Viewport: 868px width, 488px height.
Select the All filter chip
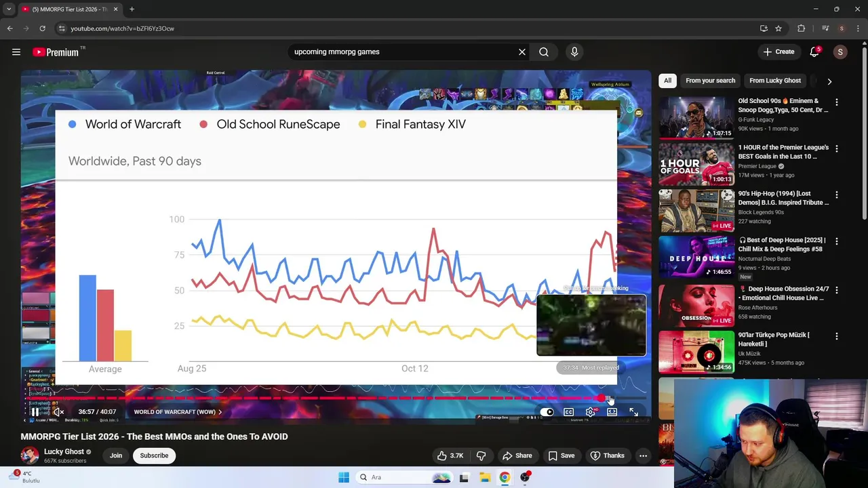[667, 81]
